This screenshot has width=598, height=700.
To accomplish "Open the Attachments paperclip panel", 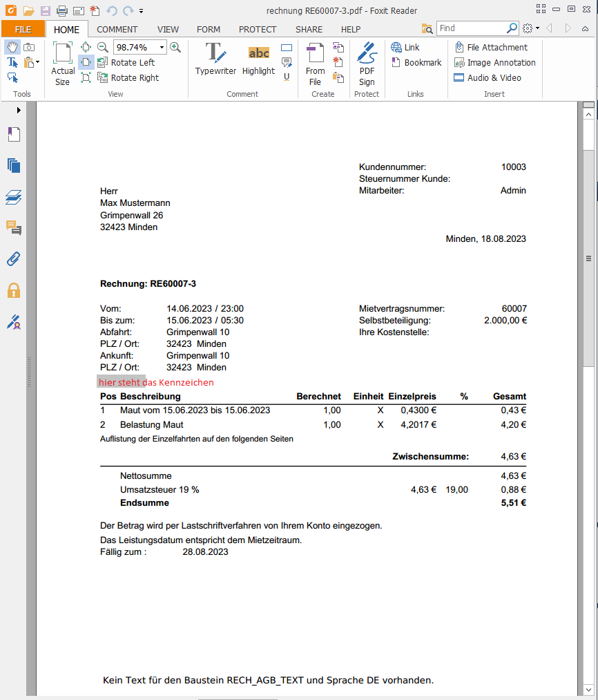I will (14, 259).
